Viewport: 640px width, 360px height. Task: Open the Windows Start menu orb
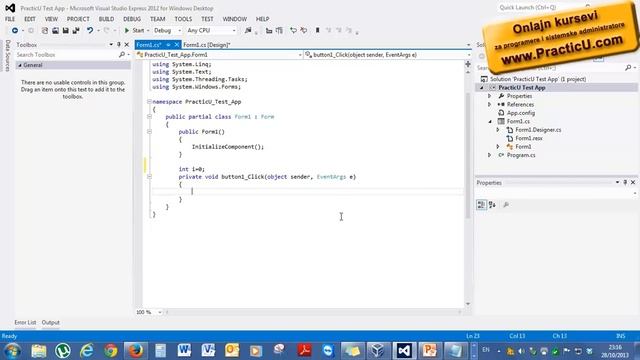pyautogui.click(x=12, y=351)
